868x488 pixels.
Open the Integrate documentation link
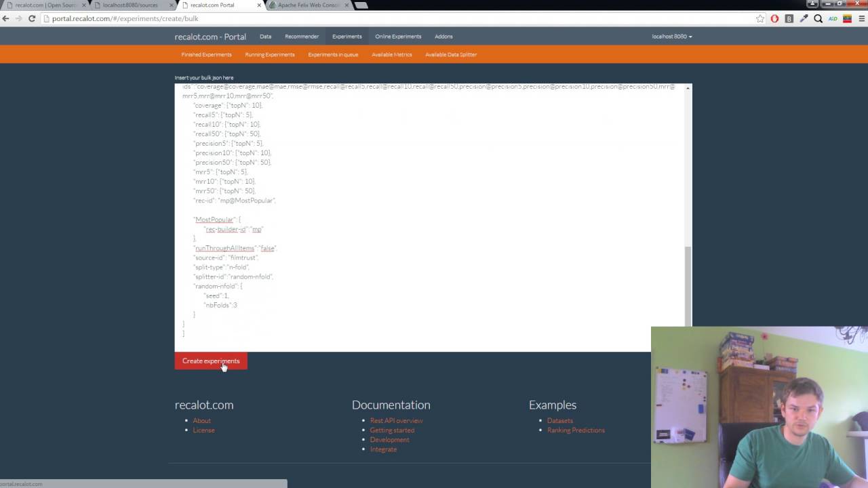point(383,449)
